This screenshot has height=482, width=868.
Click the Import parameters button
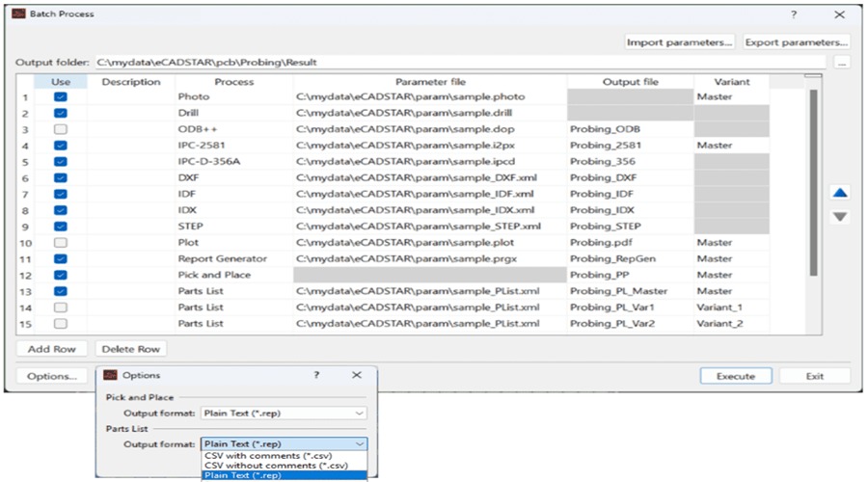(679, 42)
